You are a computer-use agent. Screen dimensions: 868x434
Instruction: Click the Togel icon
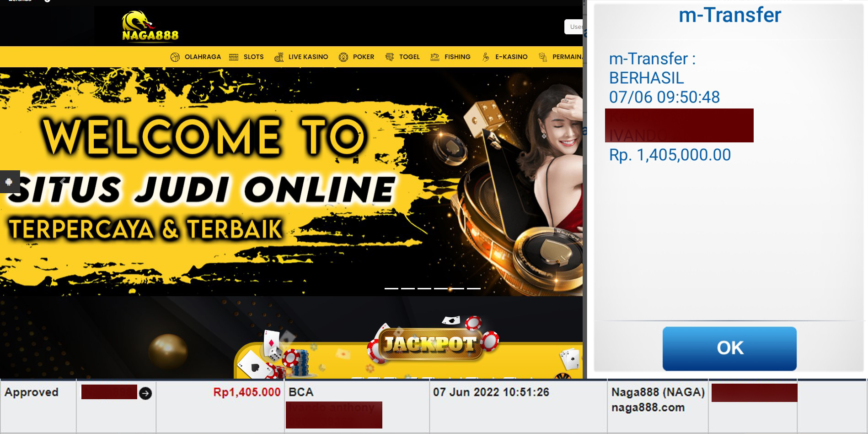click(390, 57)
